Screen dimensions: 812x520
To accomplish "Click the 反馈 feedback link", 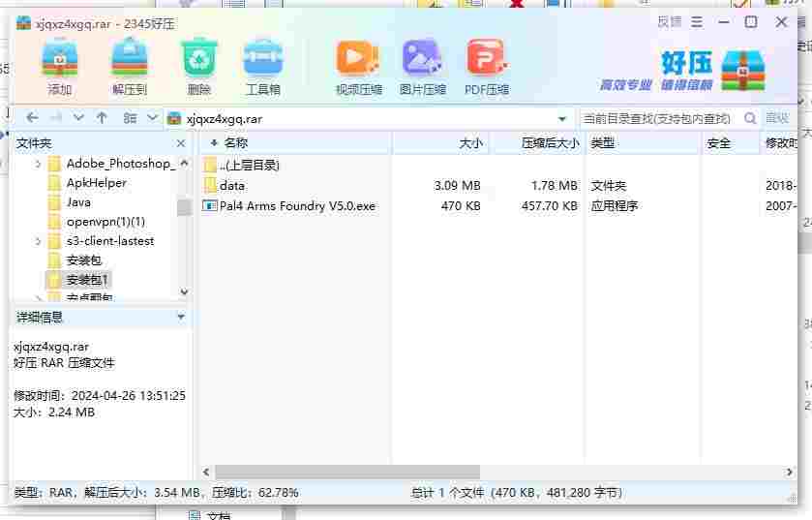I will (x=670, y=22).
